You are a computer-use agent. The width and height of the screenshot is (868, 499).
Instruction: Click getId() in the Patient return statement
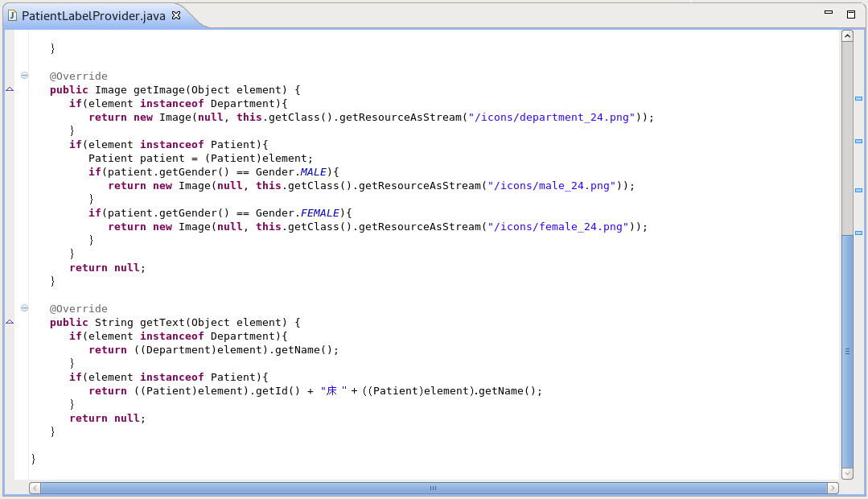[278, 391]
